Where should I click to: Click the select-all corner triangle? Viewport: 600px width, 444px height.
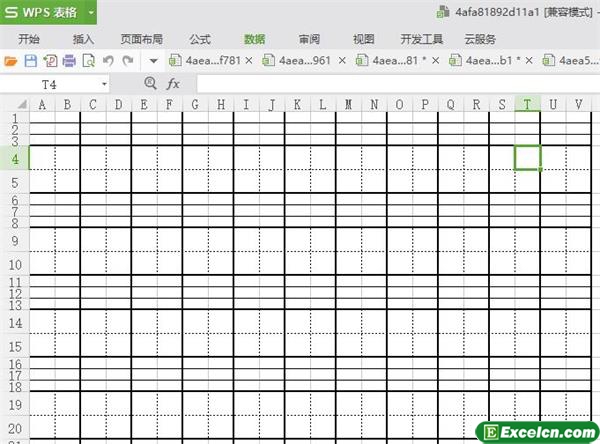(23, 104)
